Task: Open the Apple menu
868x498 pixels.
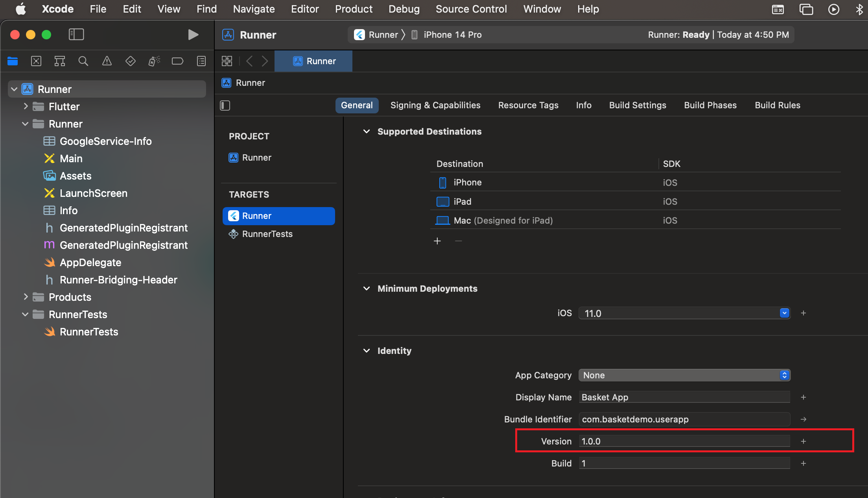Action: pos(20,9)
